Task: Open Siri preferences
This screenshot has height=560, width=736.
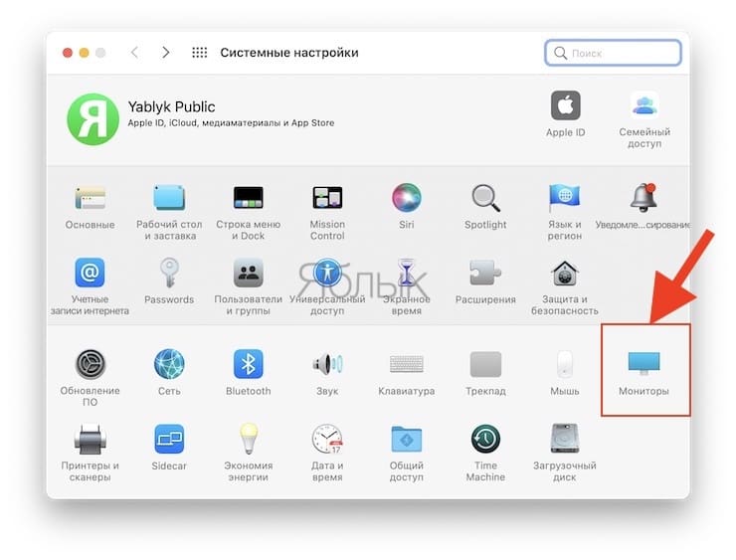Action: (407, 198)
